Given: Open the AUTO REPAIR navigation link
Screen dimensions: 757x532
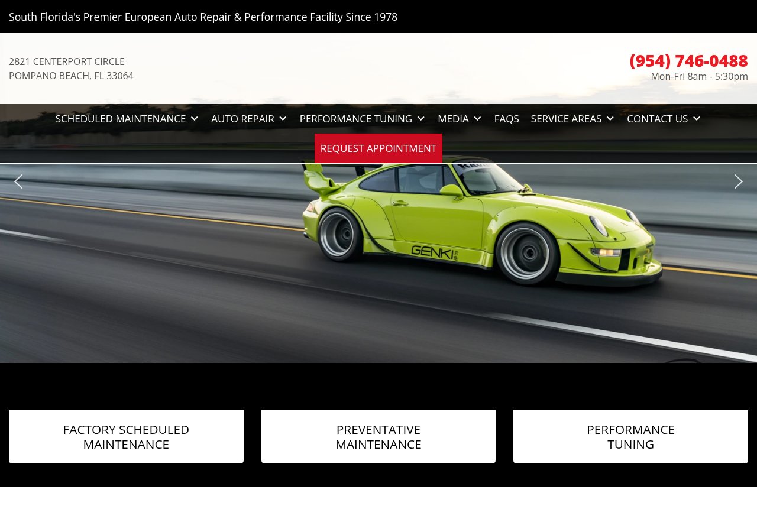Looking at the screenshot, I should [242, 118].
